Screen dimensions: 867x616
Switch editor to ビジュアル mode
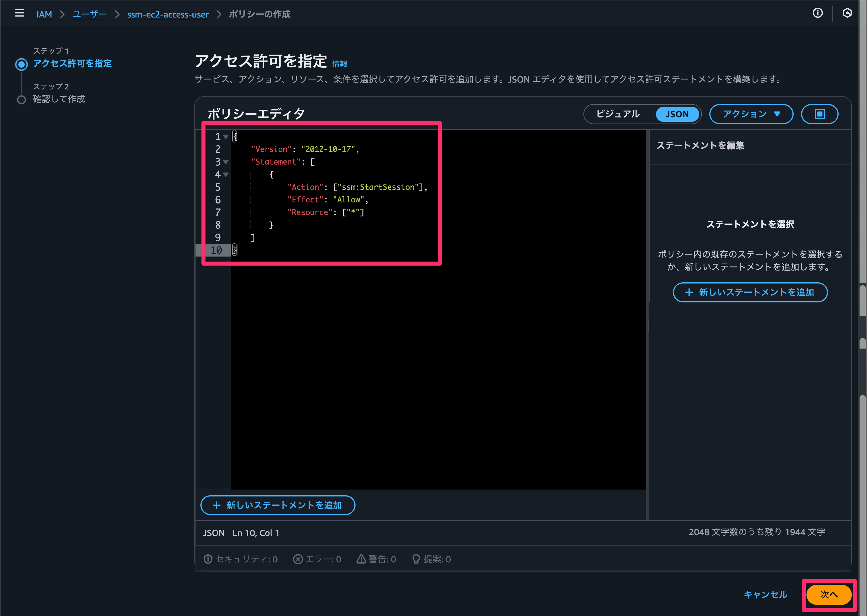(x=618, y=114)
